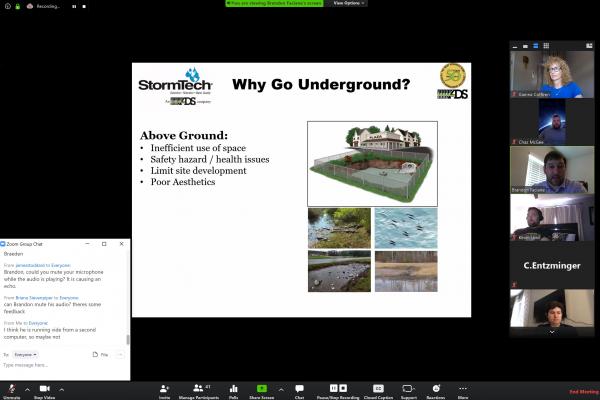
Task: Click the Inefficient use of space bullet
Action: [x=198, y=148]
